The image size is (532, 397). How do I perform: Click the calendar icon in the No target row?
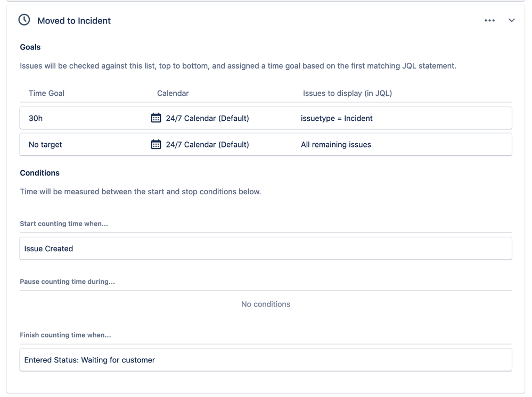pyautogui.click(x=156, y=144)
